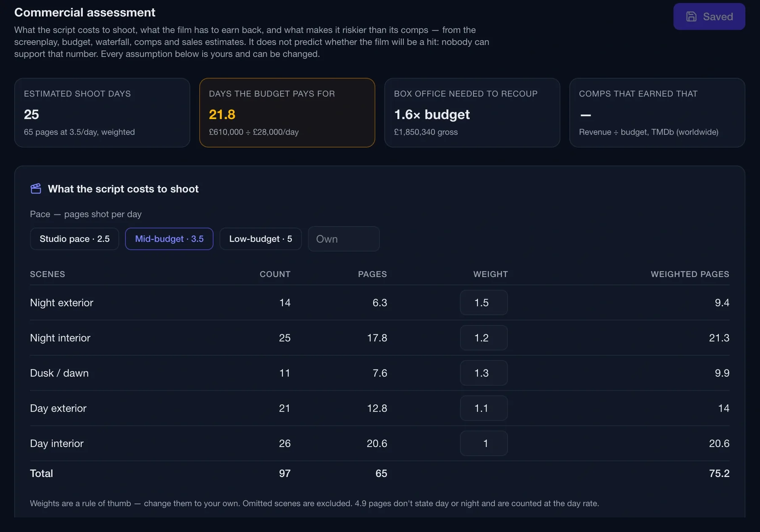Screen dimensions: 760x532
Task: Choose the Low-budget · 5 pace option
Action: pos(261,239)
